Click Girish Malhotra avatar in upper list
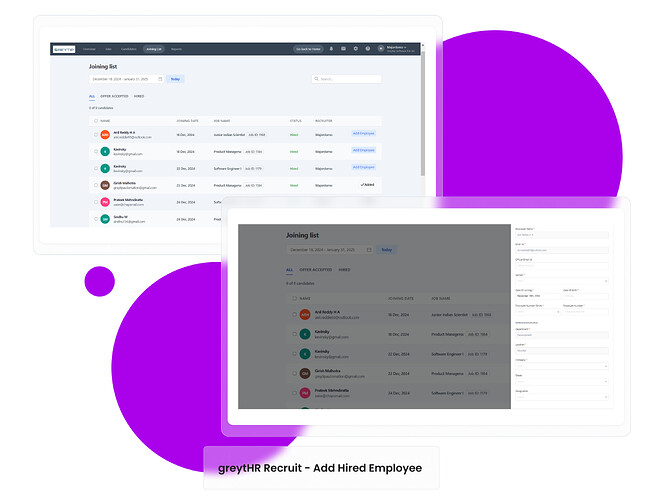 point(105,185)
